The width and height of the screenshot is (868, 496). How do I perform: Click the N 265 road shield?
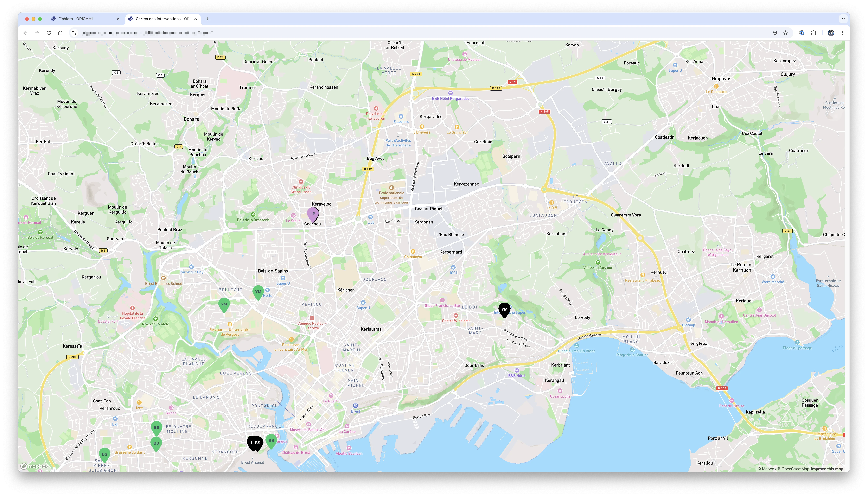click(544, 111)
